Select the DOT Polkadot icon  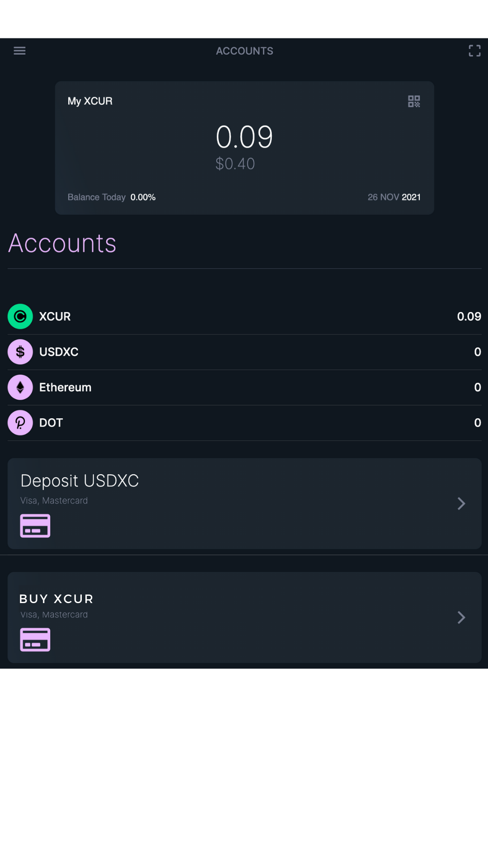20,422
